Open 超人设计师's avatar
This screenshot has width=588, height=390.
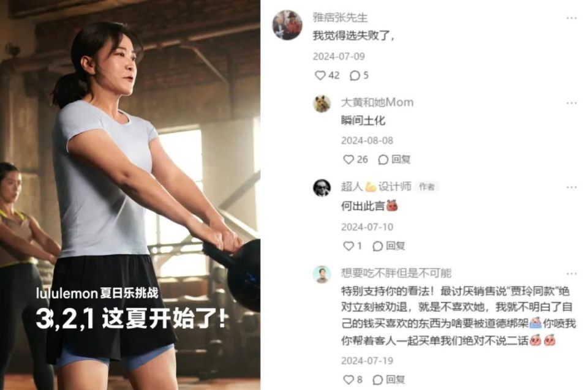322,187
